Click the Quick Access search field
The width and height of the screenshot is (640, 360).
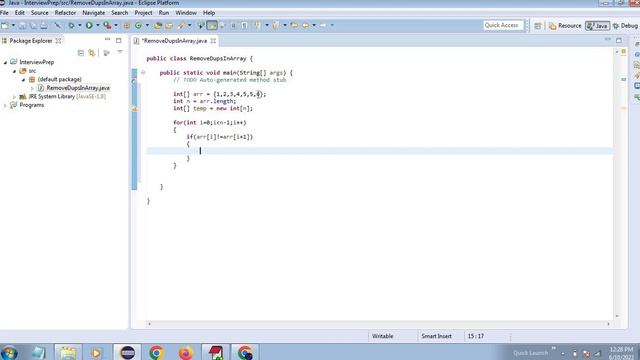point(503,25)
